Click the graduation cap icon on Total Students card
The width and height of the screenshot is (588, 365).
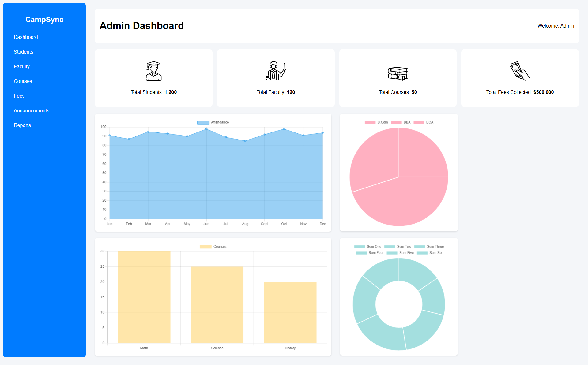153,71
